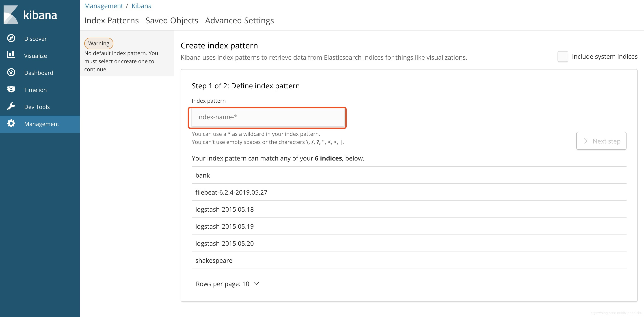Click the Warning badge

(99, 43)
